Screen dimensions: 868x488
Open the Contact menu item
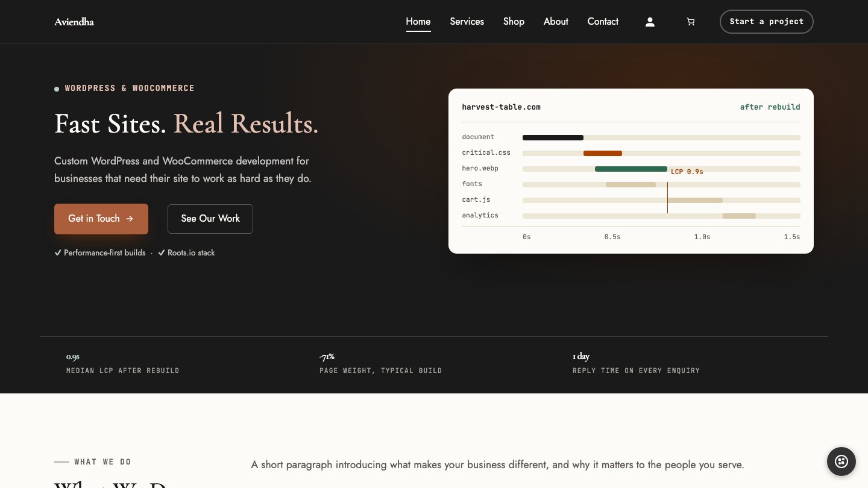(x=603, y=22)
